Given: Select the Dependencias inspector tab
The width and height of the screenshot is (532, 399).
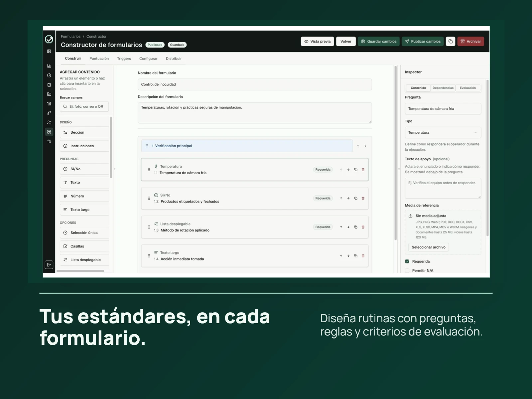Looking at the screenshot, I should click(x=443, y=88).
